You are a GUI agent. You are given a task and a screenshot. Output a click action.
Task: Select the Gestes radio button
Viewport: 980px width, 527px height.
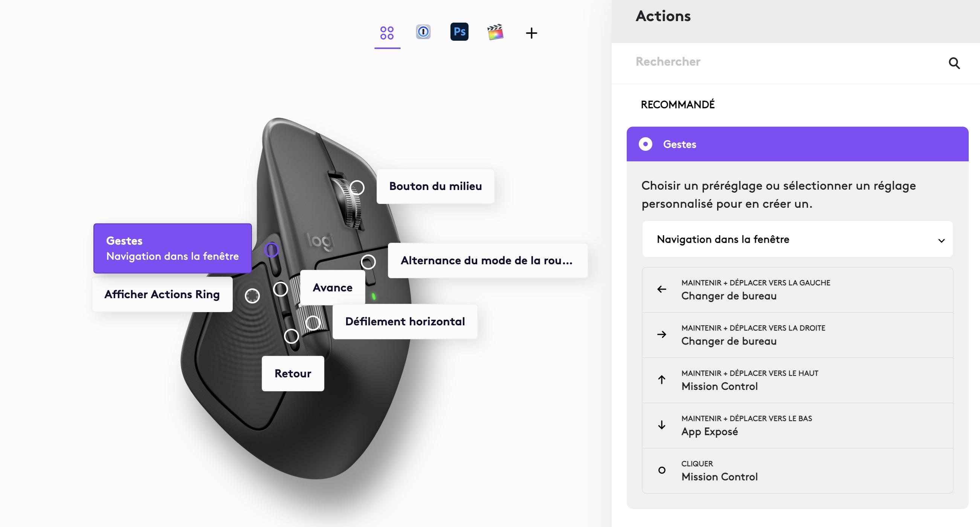[x=645, y=144]
